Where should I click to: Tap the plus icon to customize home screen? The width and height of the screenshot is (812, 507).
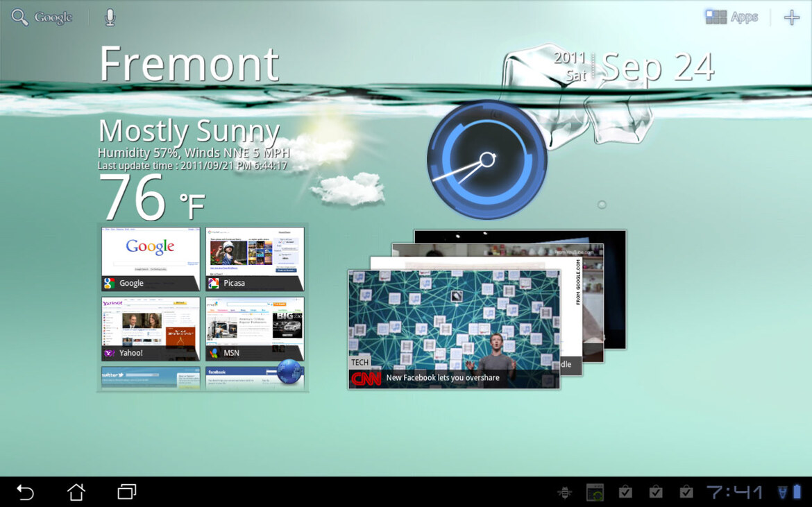point(792,17)
